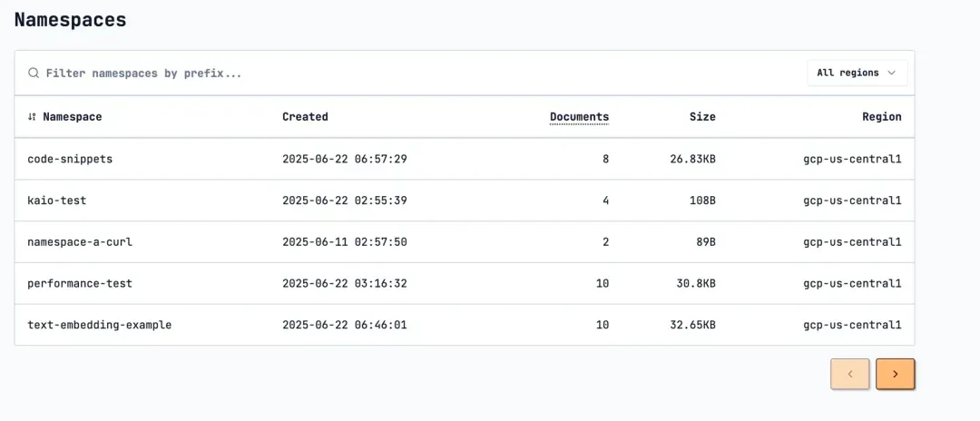Go to the next page arrow

tap(895, 374)
